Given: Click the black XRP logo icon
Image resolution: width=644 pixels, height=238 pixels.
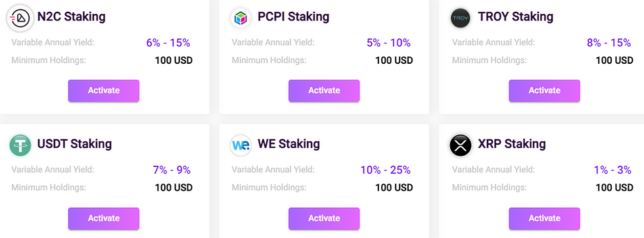Looking at the screenshot, I should coord(461,145).
